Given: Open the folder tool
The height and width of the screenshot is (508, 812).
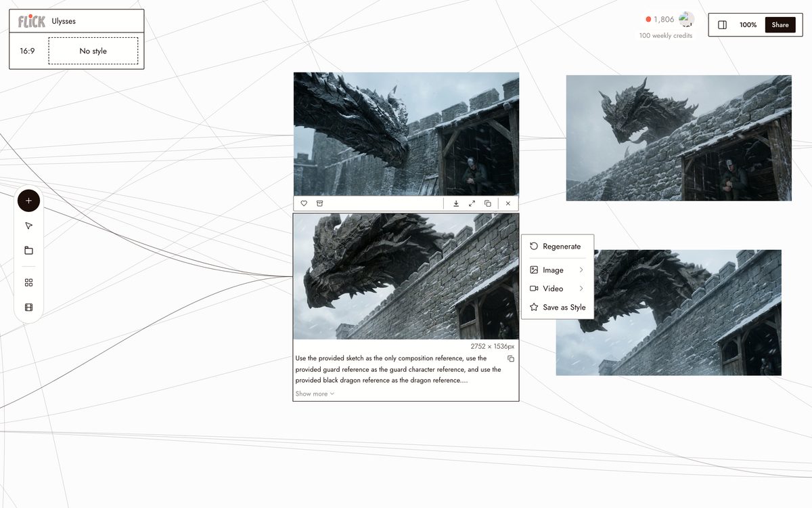Looking at the screenshot, I should click(28, 251).
